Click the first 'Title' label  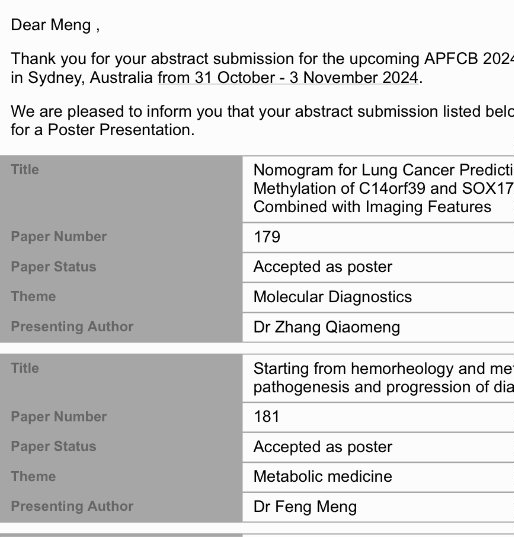pyautogui.click(x=25, y=170)
